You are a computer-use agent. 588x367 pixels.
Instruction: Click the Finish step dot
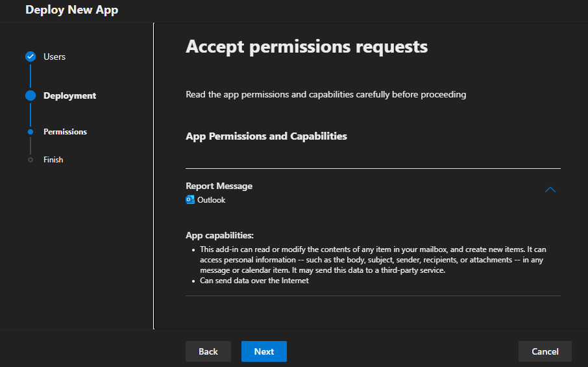(x=31, y=160)
